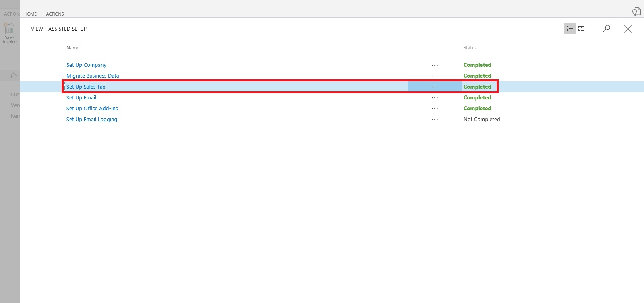
Task: Open Set Up Office Add-Ins
Action: (x=92, y=109)
